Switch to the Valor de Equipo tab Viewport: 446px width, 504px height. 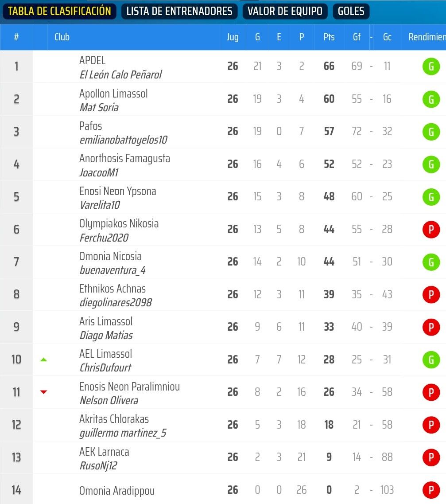click(285, 11)
